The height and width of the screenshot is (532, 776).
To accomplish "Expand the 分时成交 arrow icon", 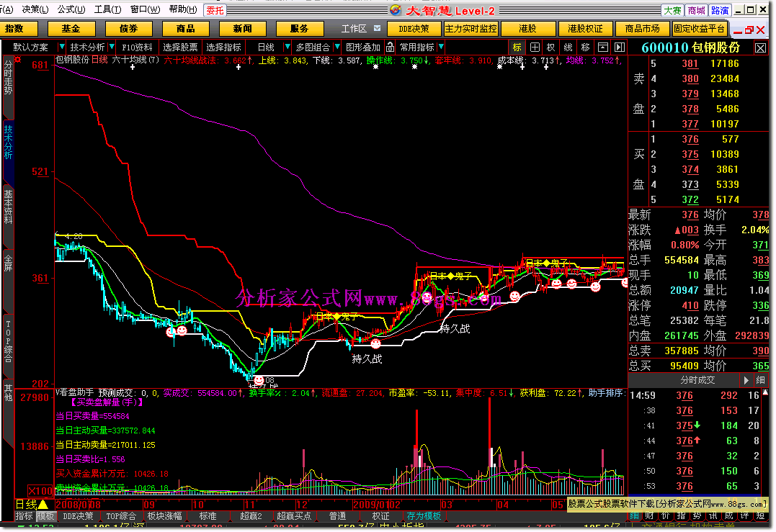I will pos(746,380).
